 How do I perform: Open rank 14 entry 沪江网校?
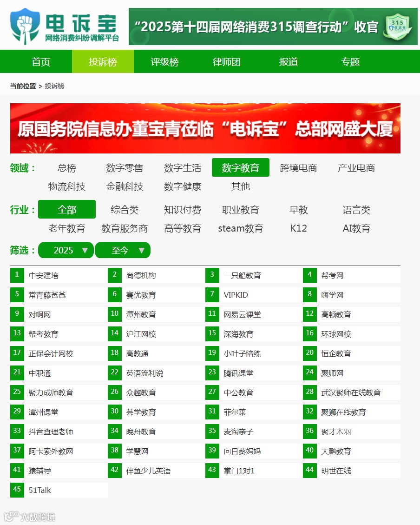[x=157, y=334]
